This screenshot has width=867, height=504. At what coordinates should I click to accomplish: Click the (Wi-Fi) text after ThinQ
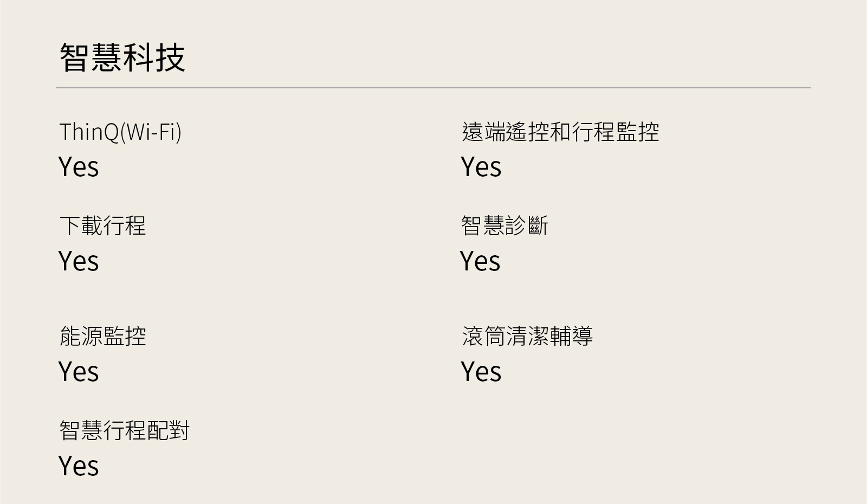coord(151,132)
